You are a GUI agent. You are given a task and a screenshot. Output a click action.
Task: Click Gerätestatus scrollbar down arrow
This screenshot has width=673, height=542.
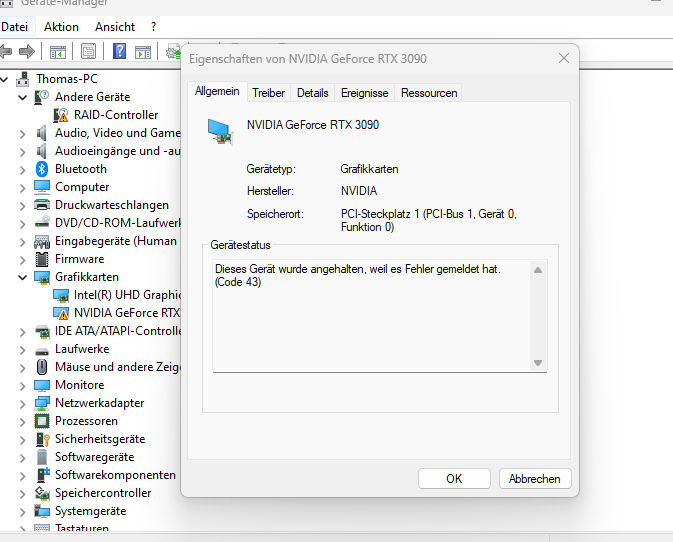coord(538,363)
